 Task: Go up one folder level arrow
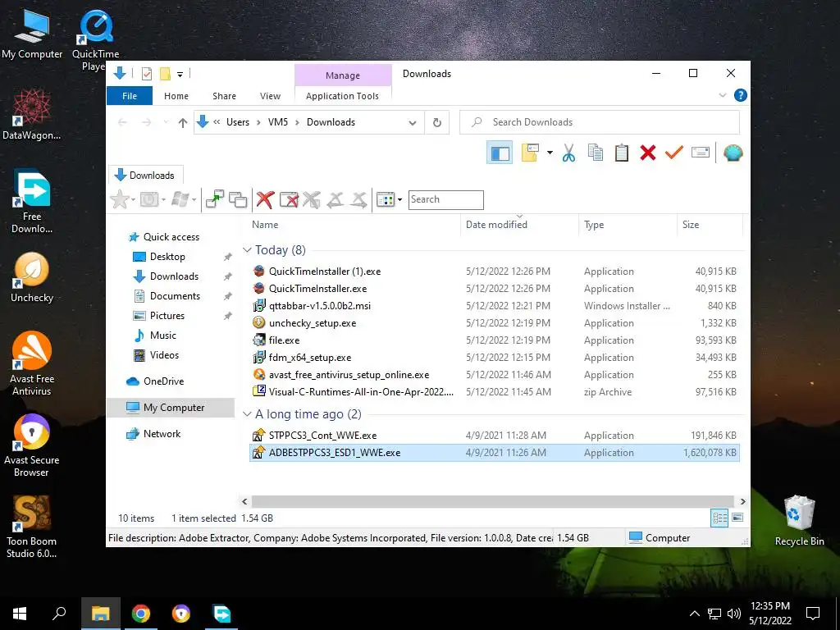click(x=183, y=123)
